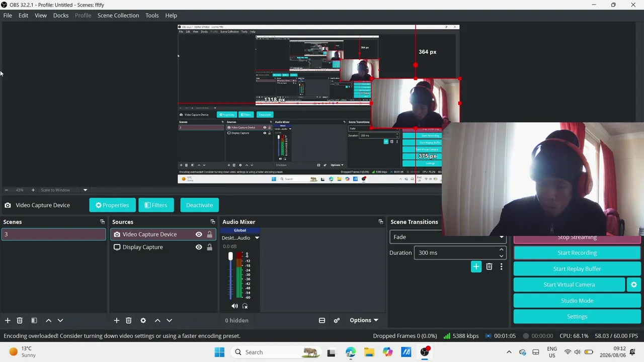Open advanced audio properties gears icon
Viewport: 644px width, 362px height.
click(x=337, y=320)
